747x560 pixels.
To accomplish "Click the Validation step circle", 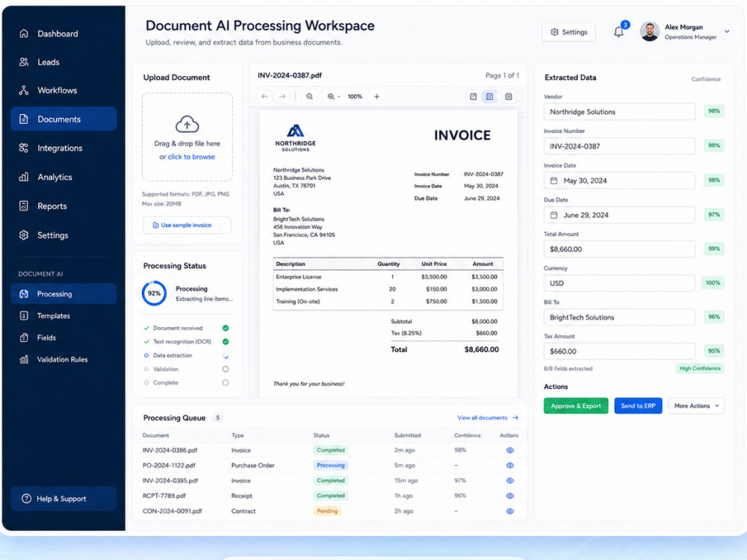I will (x=226, y=369).
